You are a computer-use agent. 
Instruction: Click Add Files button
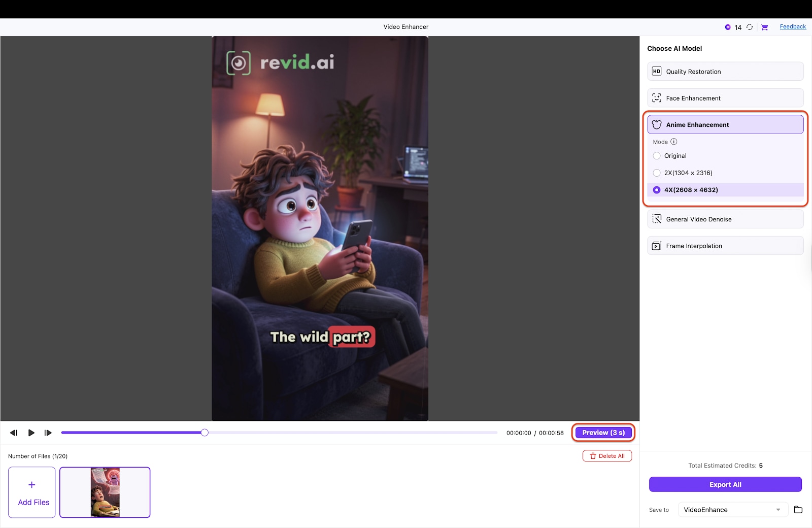(32, 492)
